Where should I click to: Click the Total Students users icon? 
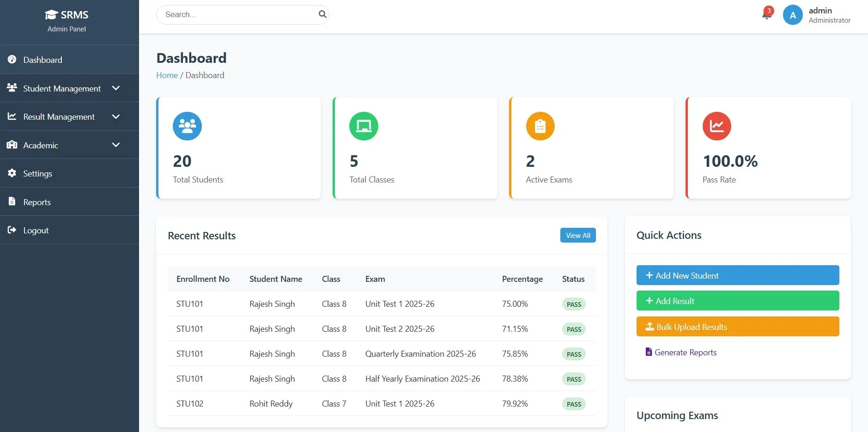pos(187,126)
